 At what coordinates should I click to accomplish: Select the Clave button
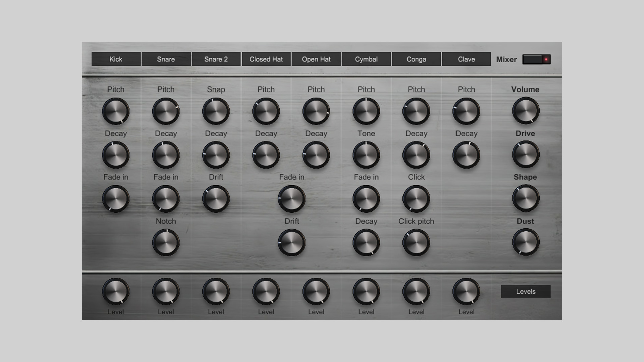tap(466, 59)
